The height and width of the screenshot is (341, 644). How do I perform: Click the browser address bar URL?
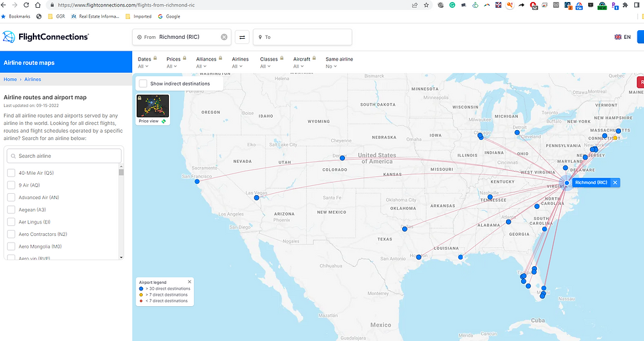point(126,5)
